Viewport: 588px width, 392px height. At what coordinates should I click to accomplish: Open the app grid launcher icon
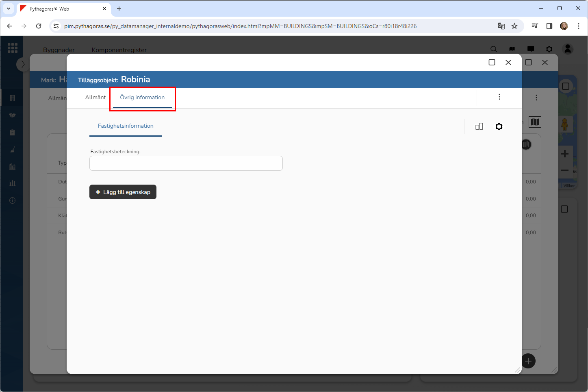click(13, 48)
